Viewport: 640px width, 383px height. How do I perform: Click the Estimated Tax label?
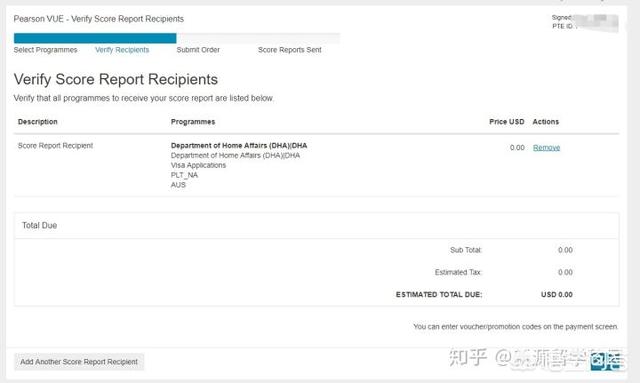(458, 272)
